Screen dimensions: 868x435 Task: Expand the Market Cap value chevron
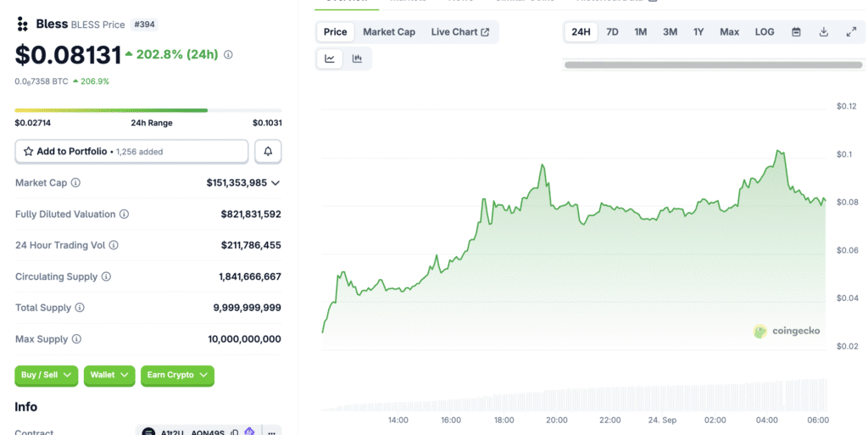tap(275, 183)
